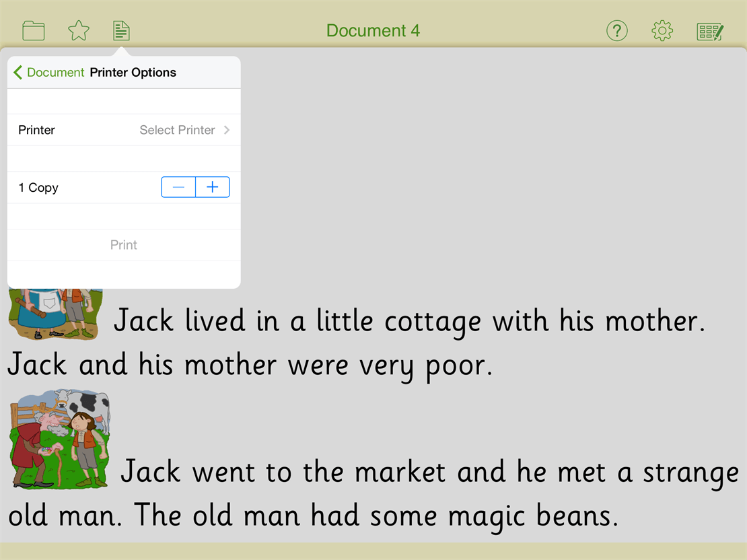Screen dimensions: 747x560
Task: Click the chevron arrow on Printer row
Action: click(227, 130)
